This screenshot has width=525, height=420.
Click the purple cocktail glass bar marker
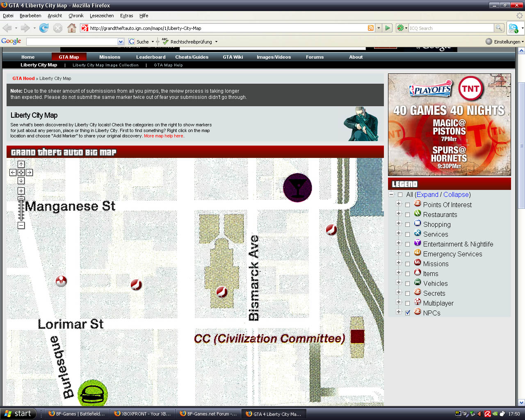click(x=297, y=188)
